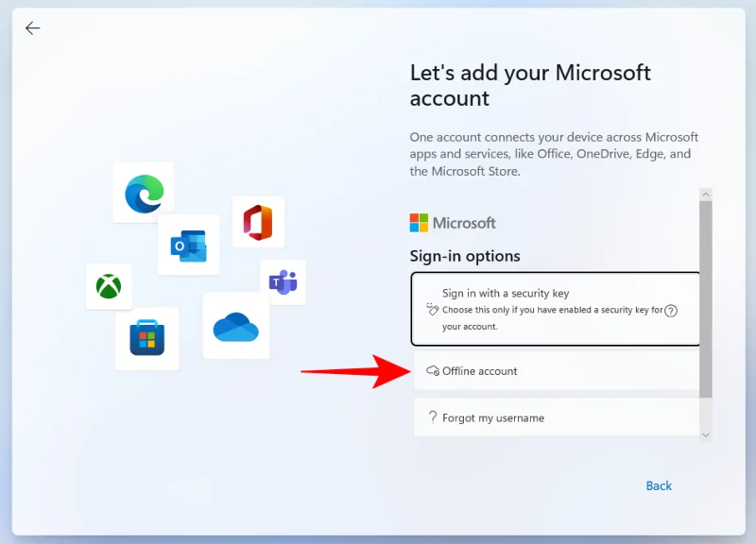Click the key icon beside Offline account
756x544 pixels.
point(432,371)
